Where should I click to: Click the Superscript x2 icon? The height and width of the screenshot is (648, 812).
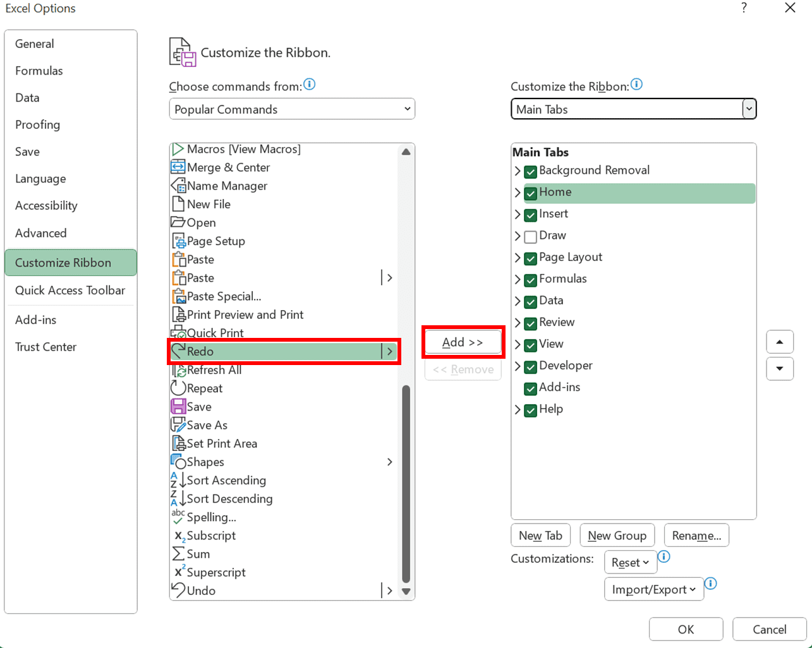[179, 572]
